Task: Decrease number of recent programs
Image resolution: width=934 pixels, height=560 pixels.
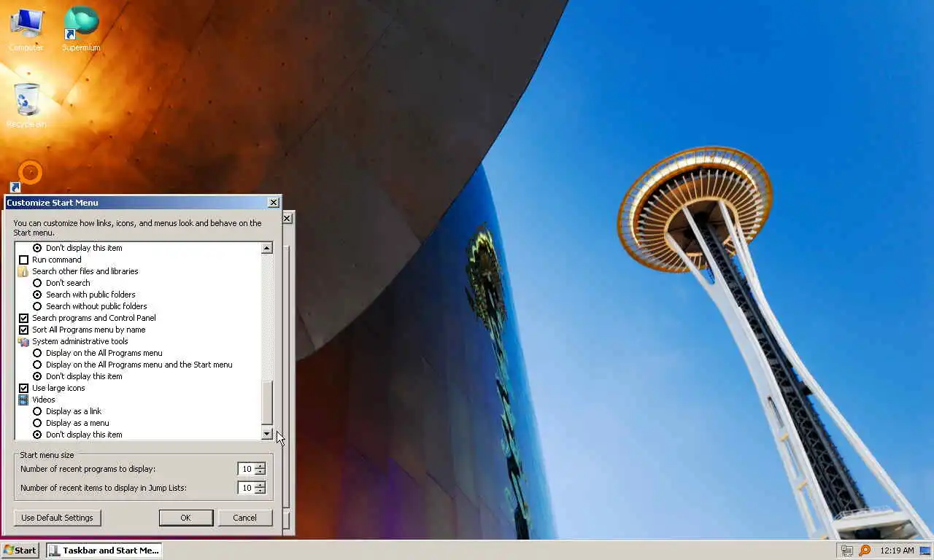Action: coord(260,472)
